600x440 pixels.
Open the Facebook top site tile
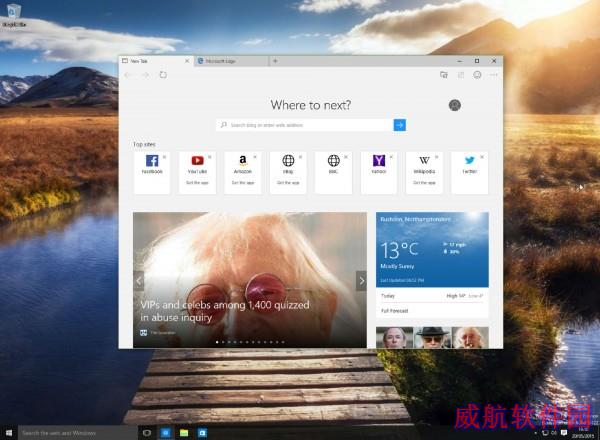[152, 173]
